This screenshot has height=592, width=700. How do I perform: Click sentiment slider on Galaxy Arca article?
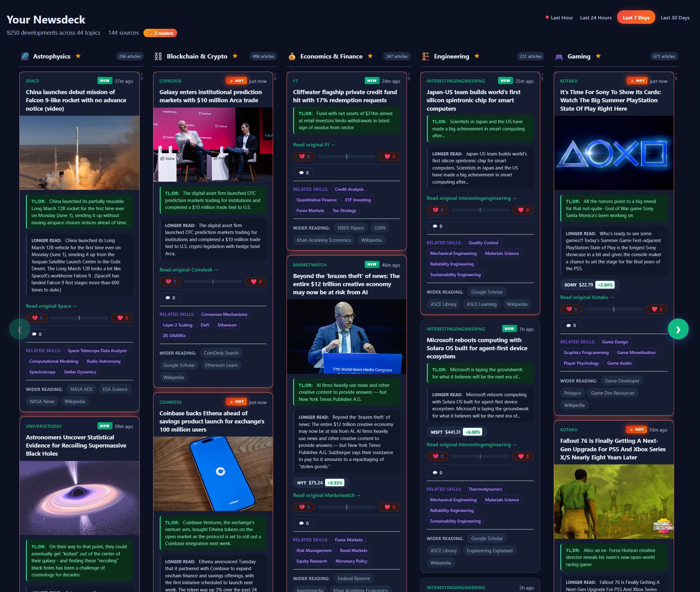(x=213, y=281)
